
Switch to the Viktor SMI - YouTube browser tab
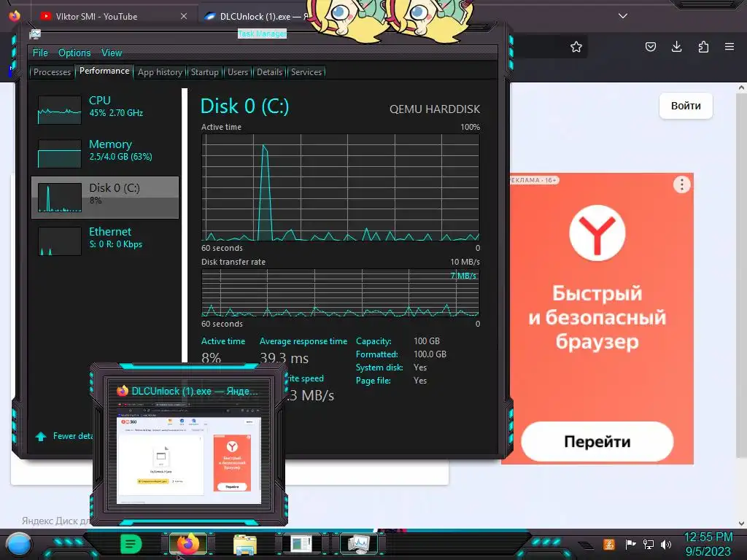coord(96,16)
